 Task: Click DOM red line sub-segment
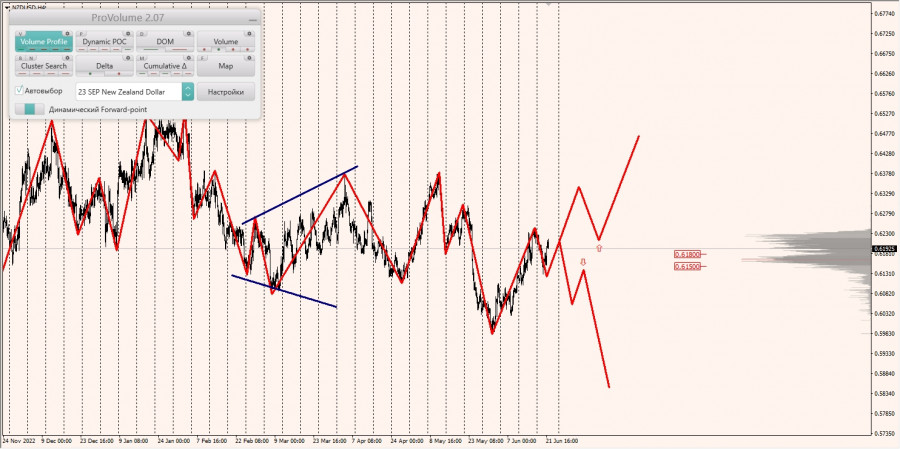[179, 49]
